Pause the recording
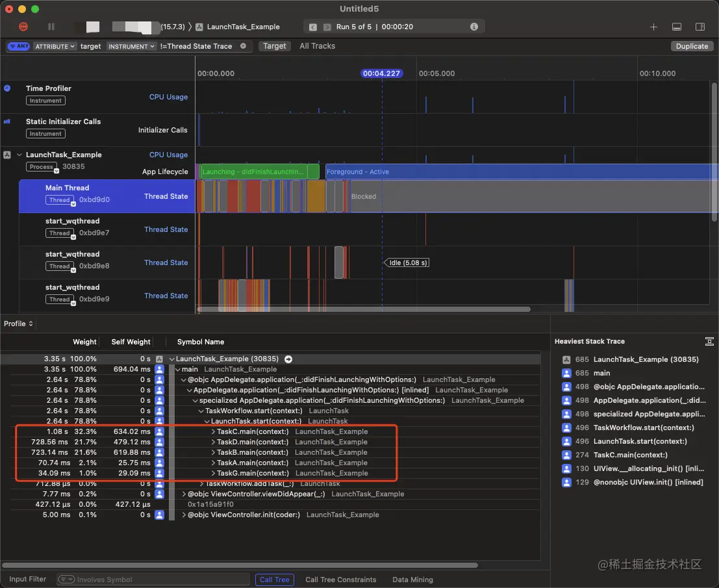The height and width of the screenshot is (588, 719). pos(51,27)
